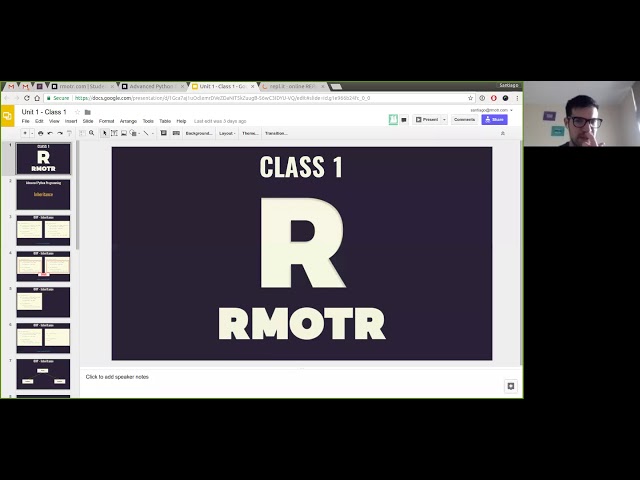Open the line type dropdown arrow
The image size is (640, 480).
pyautogui.click(x=153, y=133)
